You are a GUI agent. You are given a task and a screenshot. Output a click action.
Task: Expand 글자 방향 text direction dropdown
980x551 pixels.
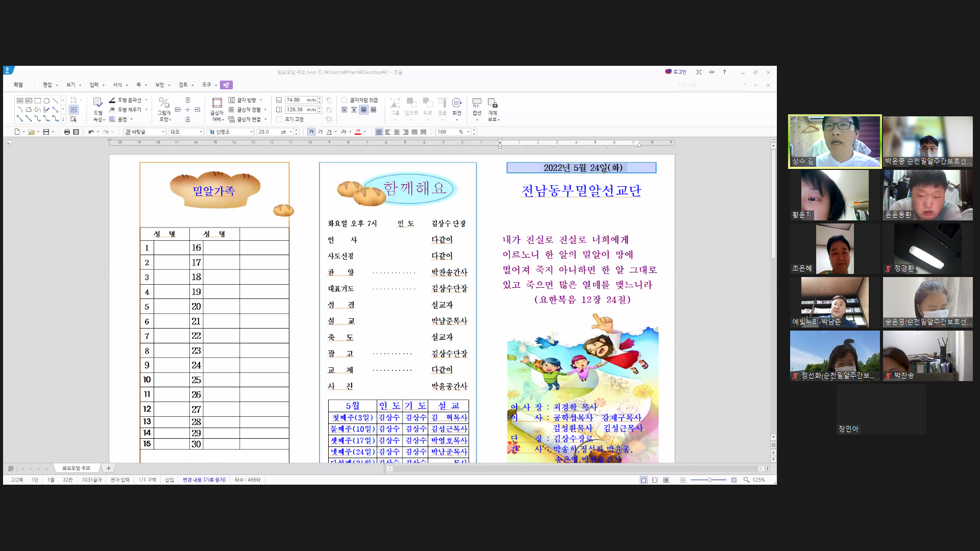[x=261, y=100]
